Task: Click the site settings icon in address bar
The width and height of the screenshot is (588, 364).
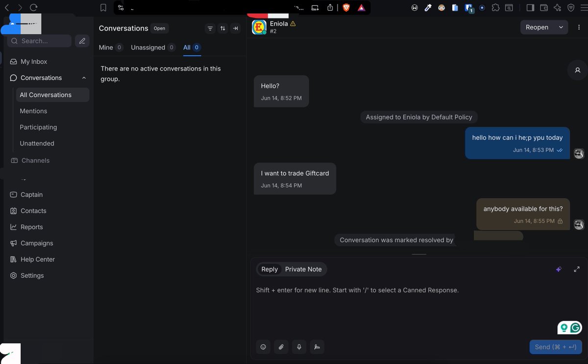Action: 121,7
